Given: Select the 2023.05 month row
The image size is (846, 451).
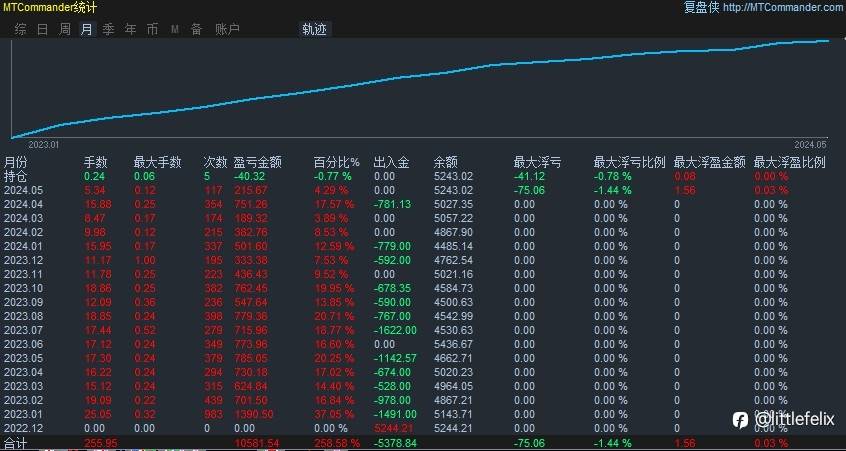Looking at the screenshot, I should pos(423,358).
